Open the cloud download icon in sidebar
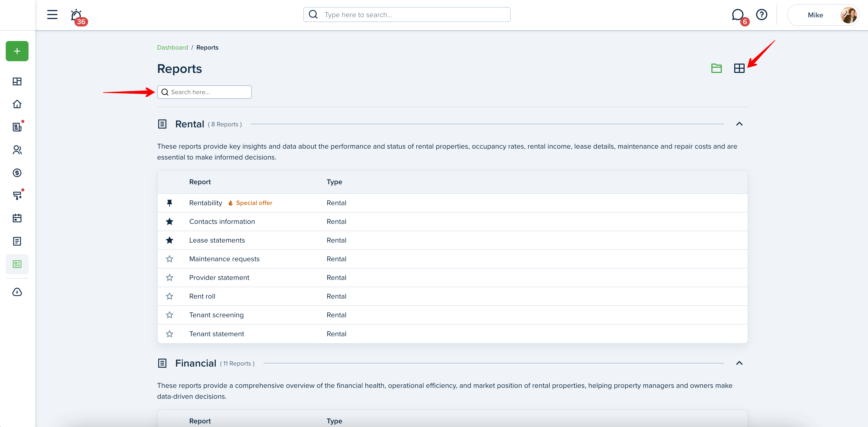The height and width of the screenshot is (427, 868). (x=17, y=292)
